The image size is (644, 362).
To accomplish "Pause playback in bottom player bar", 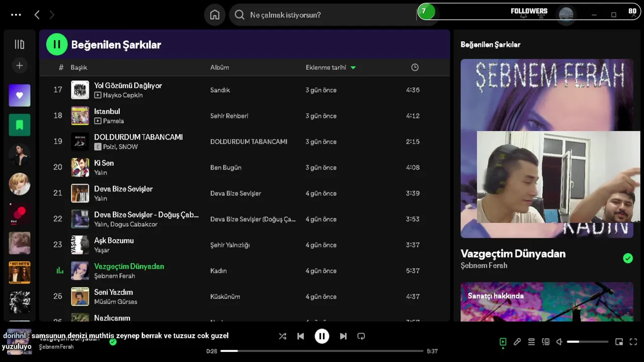I will [322, 336].
